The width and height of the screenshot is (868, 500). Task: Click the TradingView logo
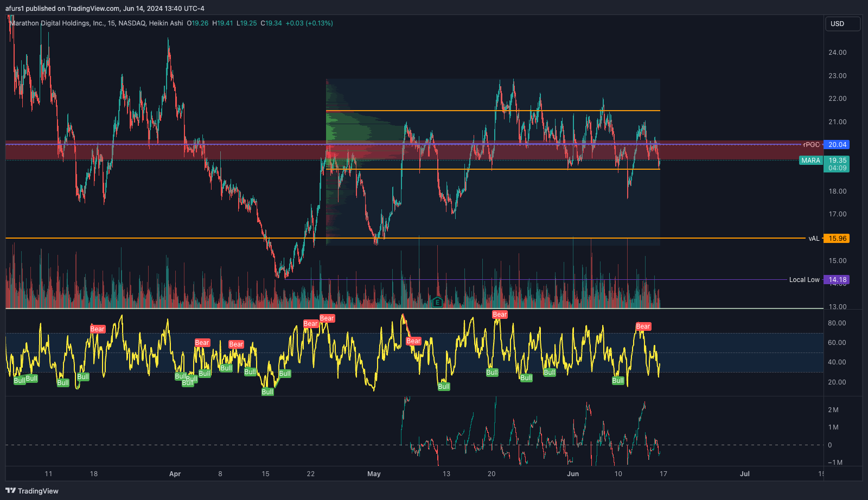32,491
